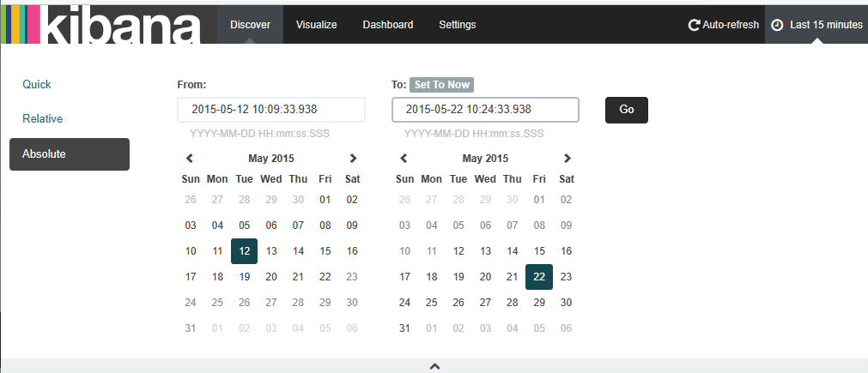Image resolution: width=868 pixels, height=373 pixels.
Task: Collapse the time picker with bottom chevron
Action: 435,366
